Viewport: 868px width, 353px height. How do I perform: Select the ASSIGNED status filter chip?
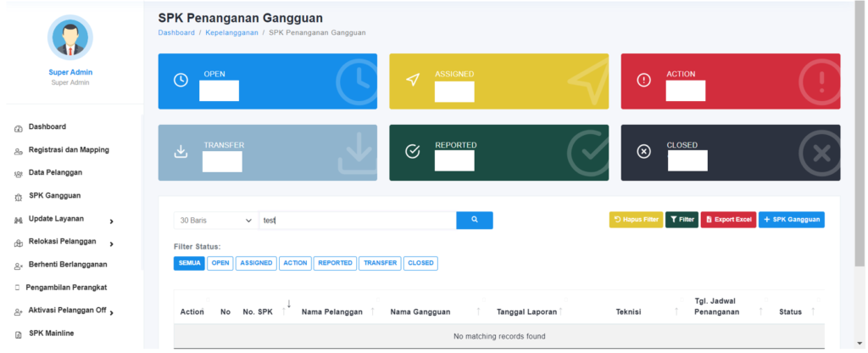256,263
